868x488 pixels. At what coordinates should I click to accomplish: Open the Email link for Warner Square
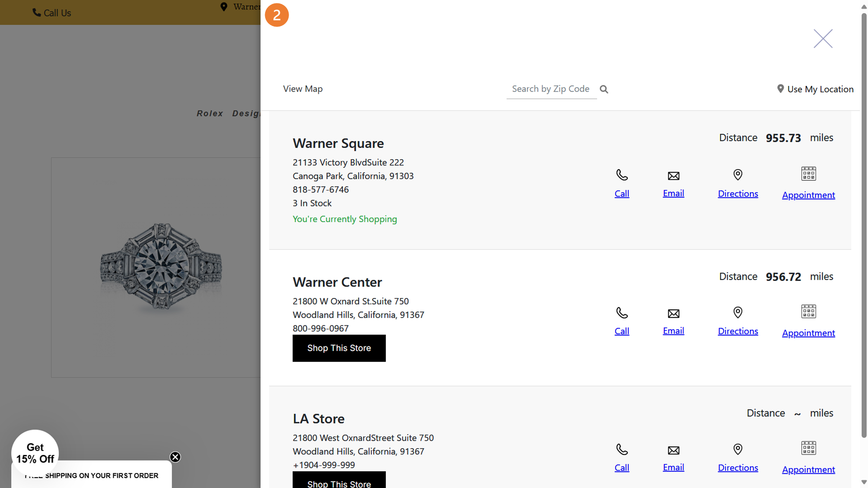pos(673,193)
